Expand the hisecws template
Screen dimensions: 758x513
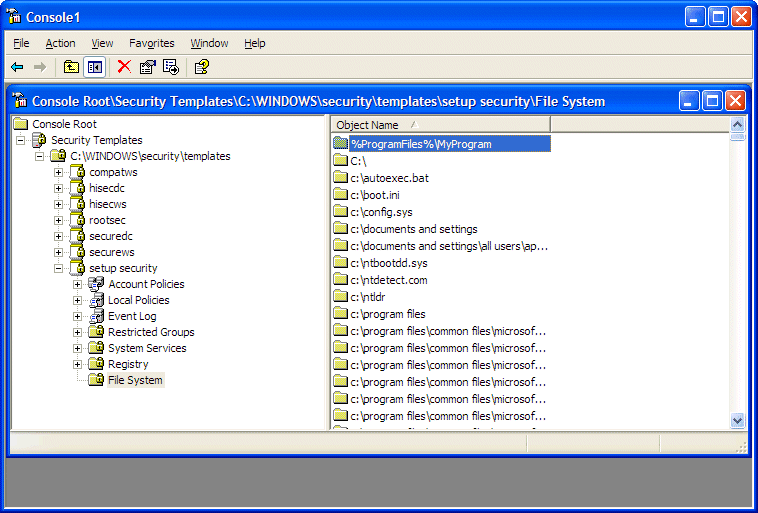point(58,204)
